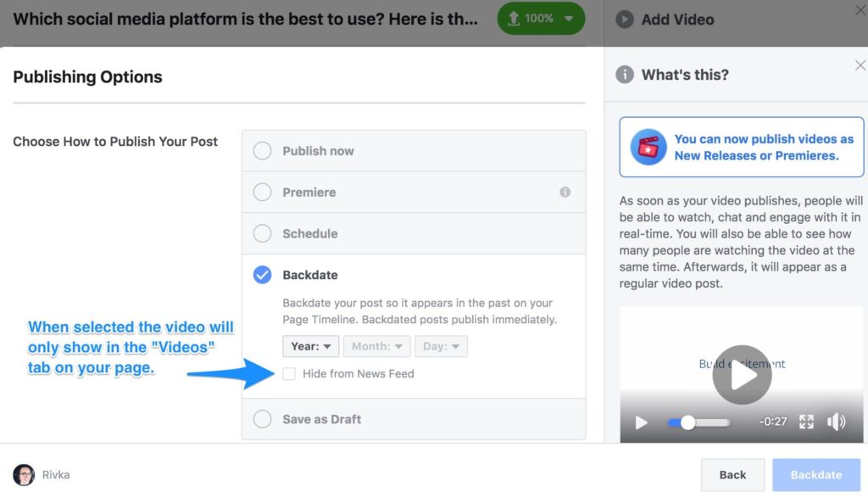
Task: Click the Premiere info icon
Action: point(565,193)
